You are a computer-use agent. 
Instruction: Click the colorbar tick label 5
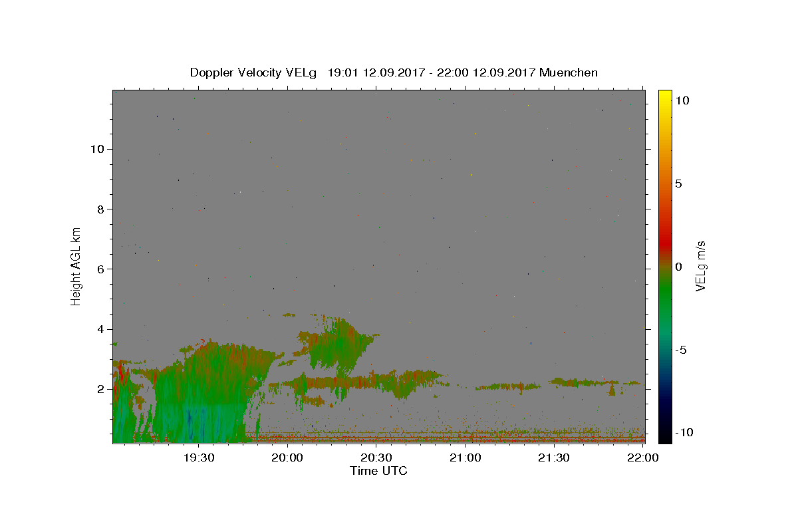(679, 184)
